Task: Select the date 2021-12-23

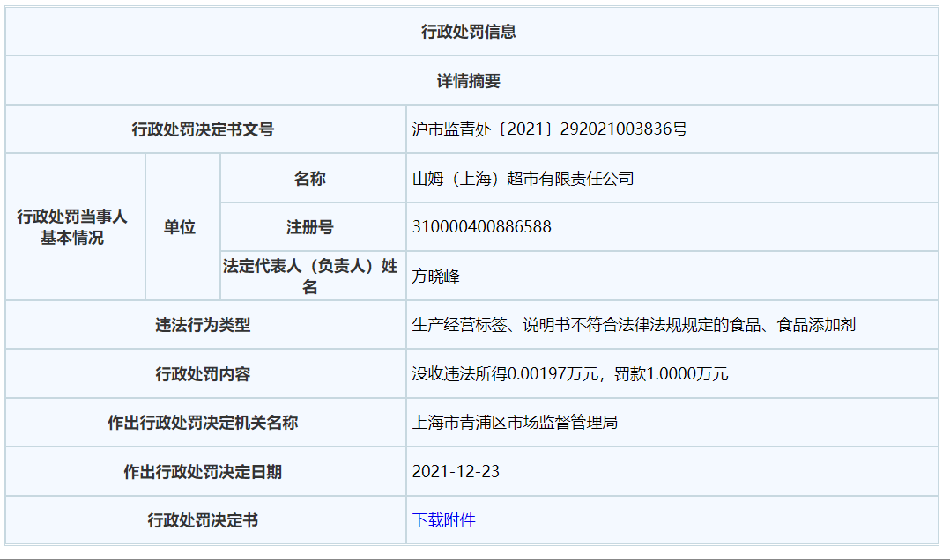Action: (456, 472)
